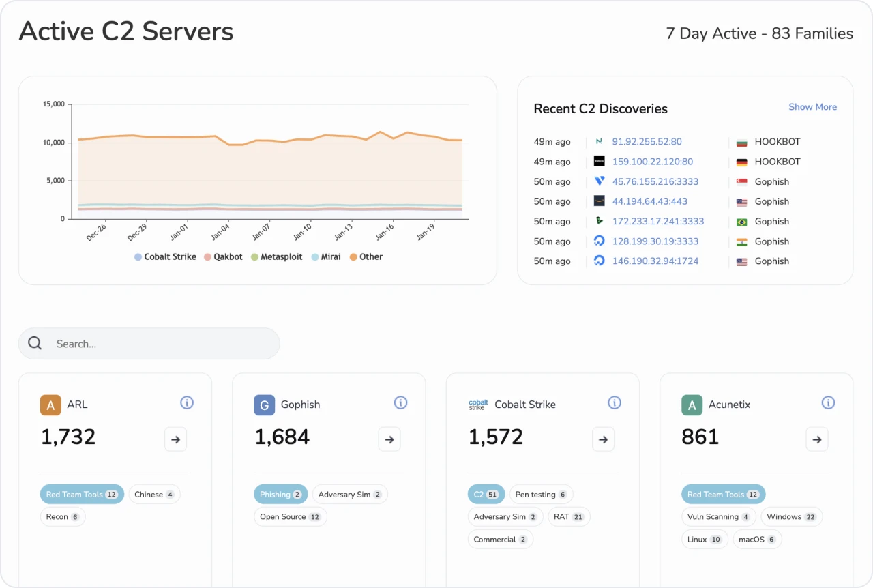Viewport: 873px width, 588px height.
Task: Open IP link 91.92.255.52:80
Action: tap(647, 142)
